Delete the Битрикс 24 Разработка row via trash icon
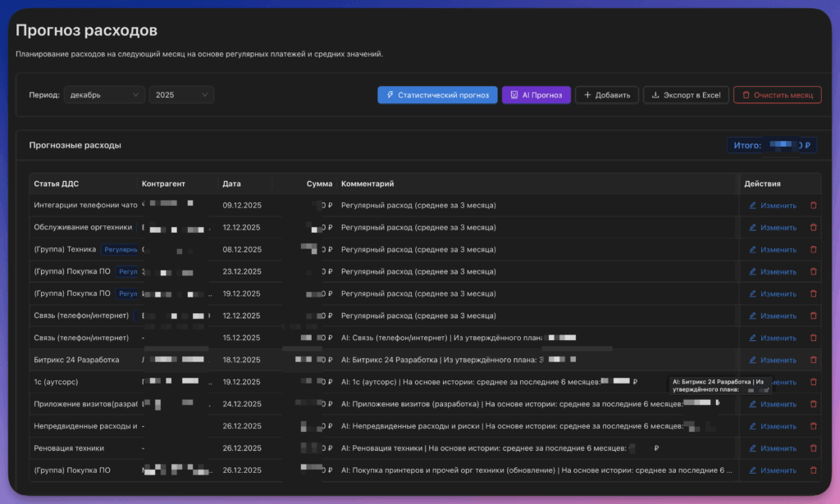 [813, 360]
